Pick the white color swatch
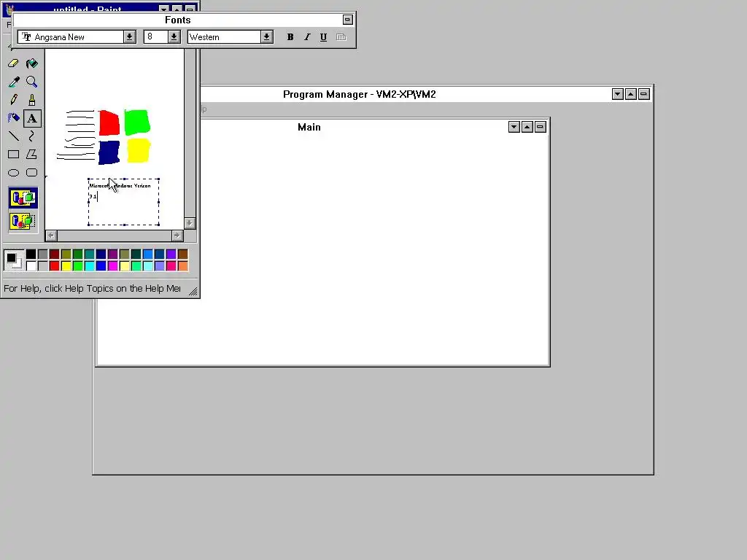 pos(31,265)
